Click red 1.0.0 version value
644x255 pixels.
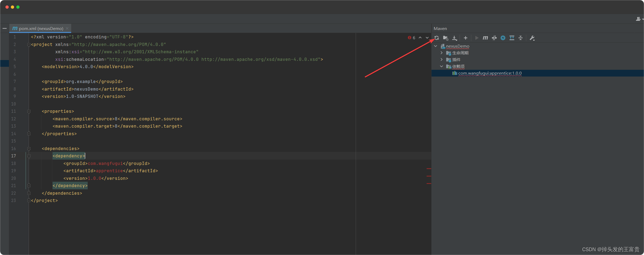(94, 178)
